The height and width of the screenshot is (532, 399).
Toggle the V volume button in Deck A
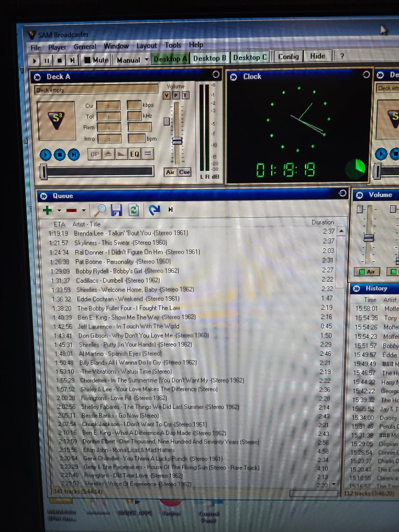(166, 96)
